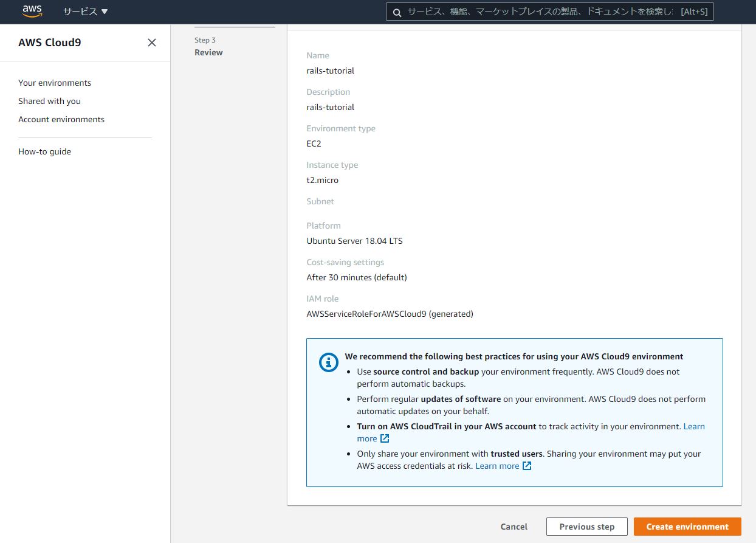Click external link icon after trusted users Learn more
The height and width of the screenshot is (543, 756).
(x=527, y=466)
